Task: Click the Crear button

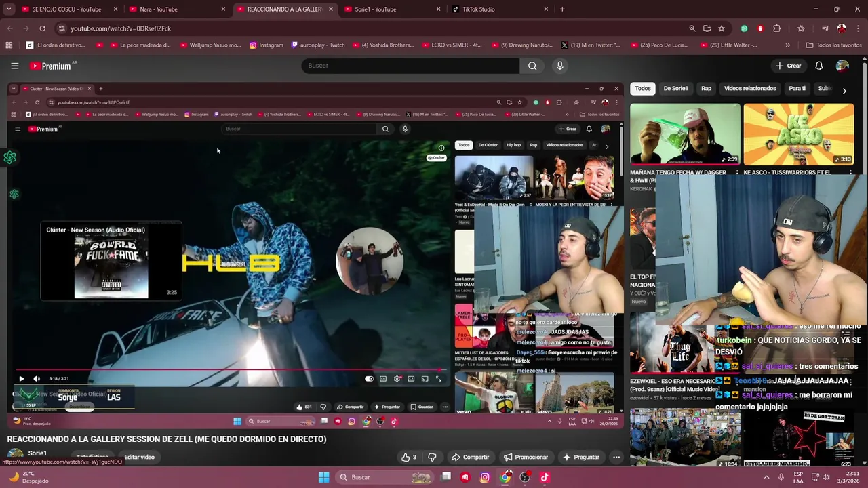Action: point(789,66)
